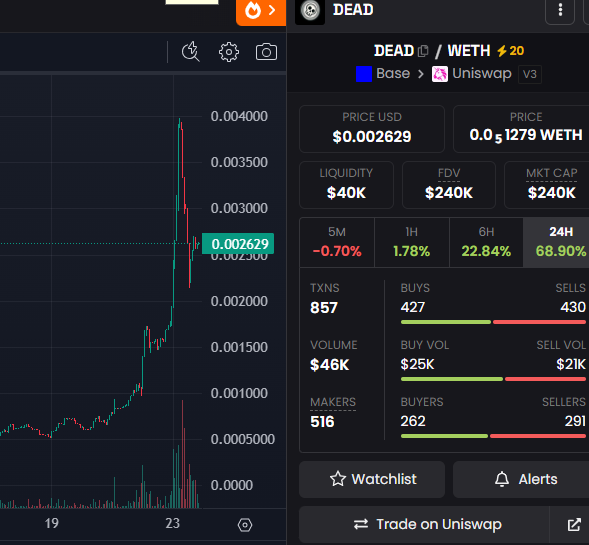Screen dimensions: 589x545
Task: Open the chart axis settings hexagon icon
Action: [245, 525]
